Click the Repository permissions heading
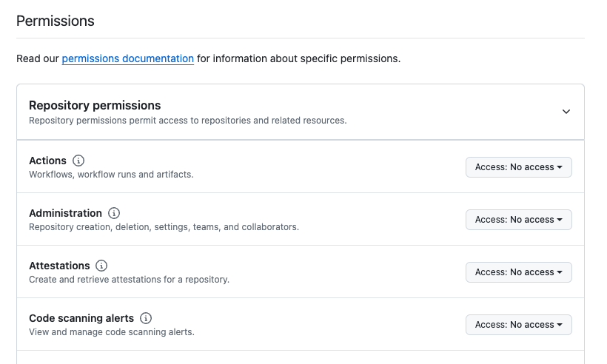 95,105
